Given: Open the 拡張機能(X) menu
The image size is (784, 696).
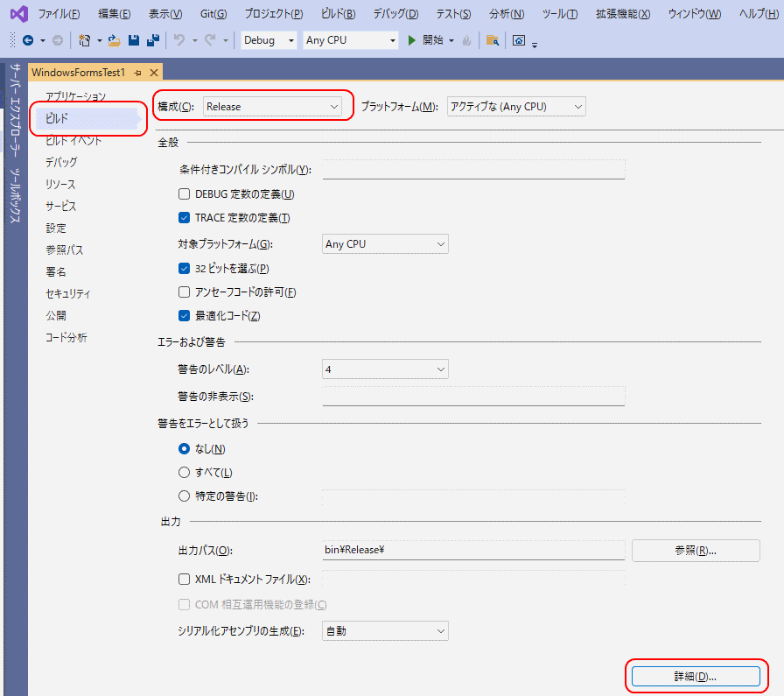Looking at the screenshot, I should (x=623, y=14).
